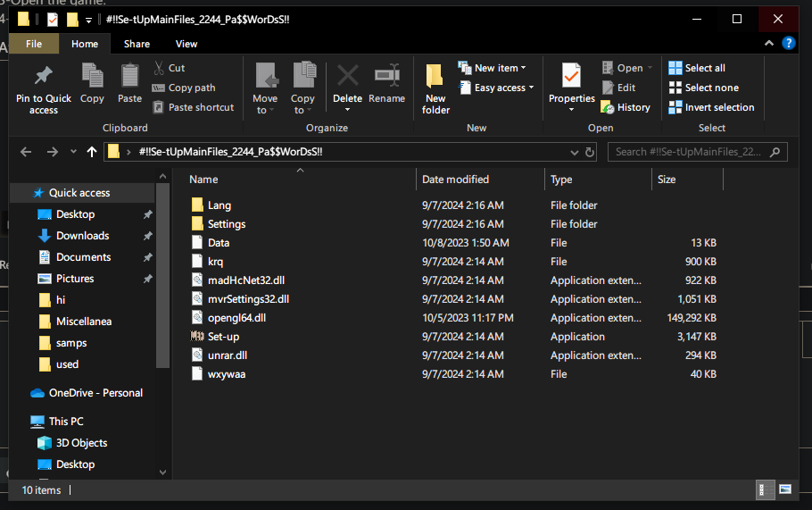Click Edit in the Open group
The height and width of the screenshot is (510, 812).
pyautogui.click(x=619, y=88)
